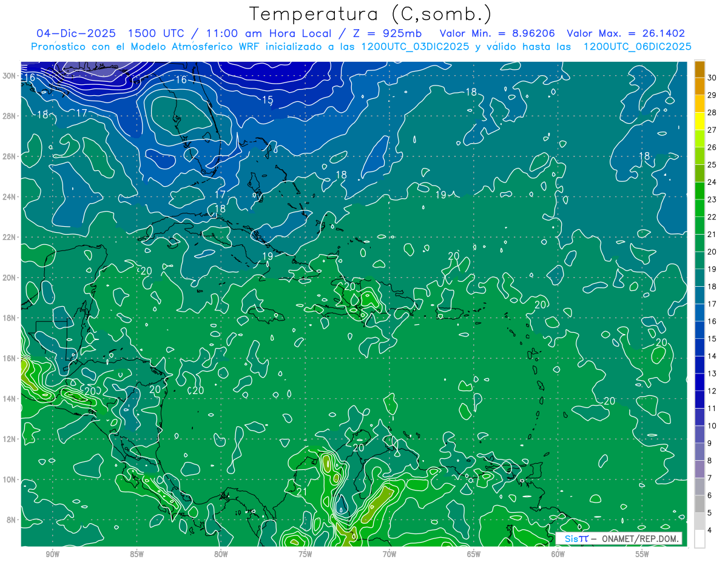This screenshot has width=728, height=562.
Task: Click the '90W' longitude axis label
Action: pos(53,554)
